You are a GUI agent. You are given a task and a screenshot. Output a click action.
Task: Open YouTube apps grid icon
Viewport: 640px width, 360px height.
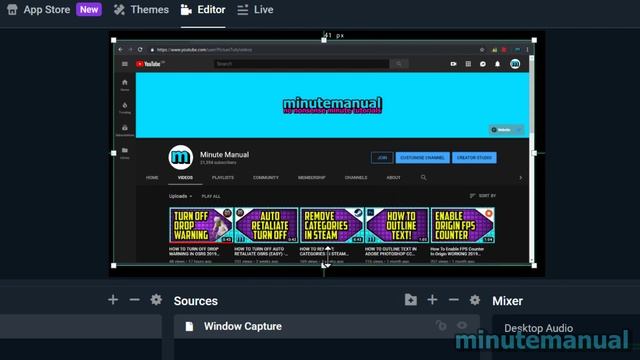point(468,64)
